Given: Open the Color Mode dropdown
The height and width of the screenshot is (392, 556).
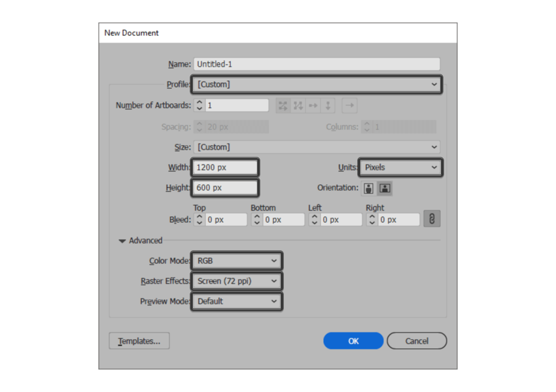Looking at the screenshot, I should (x=237, y=261).
